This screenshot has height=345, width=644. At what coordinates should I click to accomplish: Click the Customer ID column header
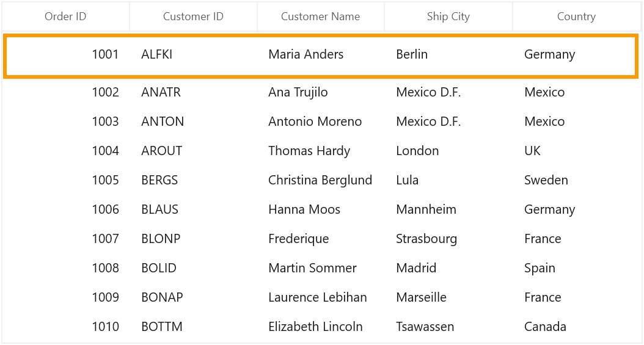194,16
